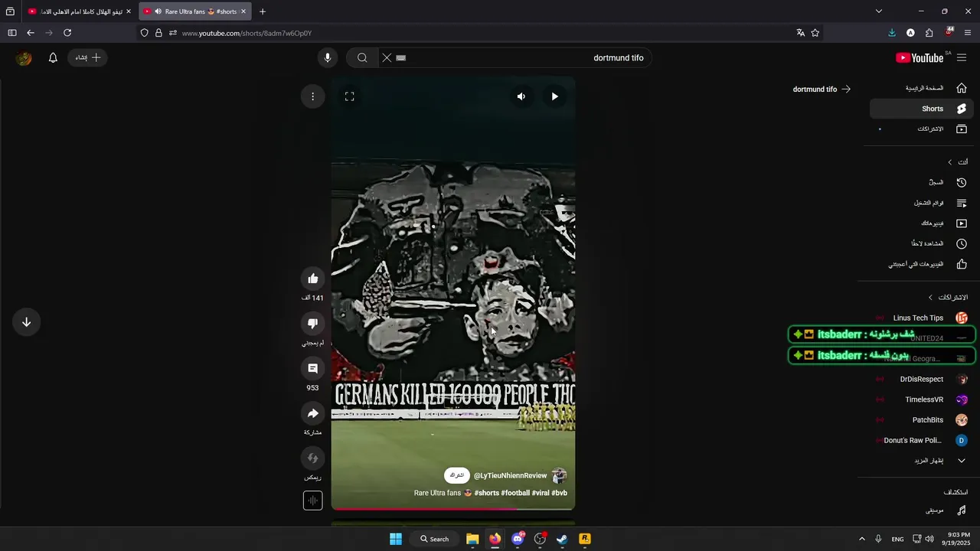The image size is (980, 551).
Task: Mute the Short's audio
Action: [x=521, y=96]
